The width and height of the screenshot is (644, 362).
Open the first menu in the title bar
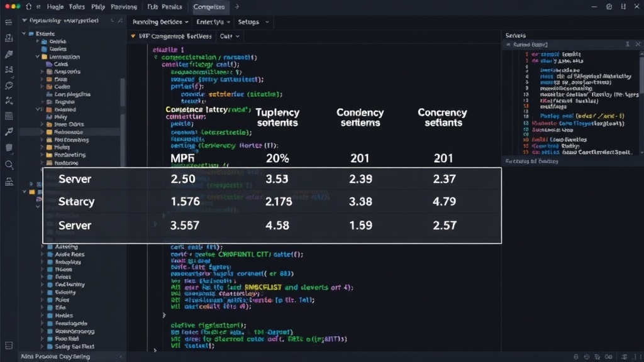(x=55, y=6)
